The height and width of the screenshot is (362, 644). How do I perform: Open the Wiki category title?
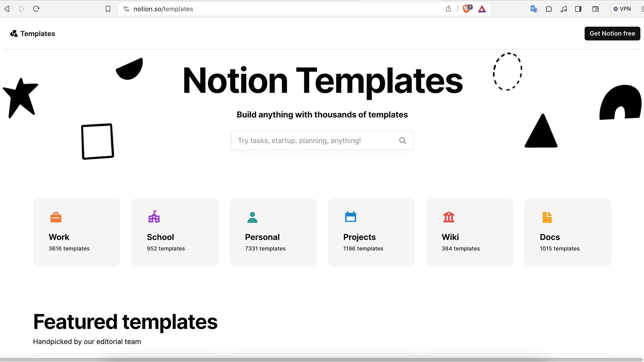click(x=450, y=237)
